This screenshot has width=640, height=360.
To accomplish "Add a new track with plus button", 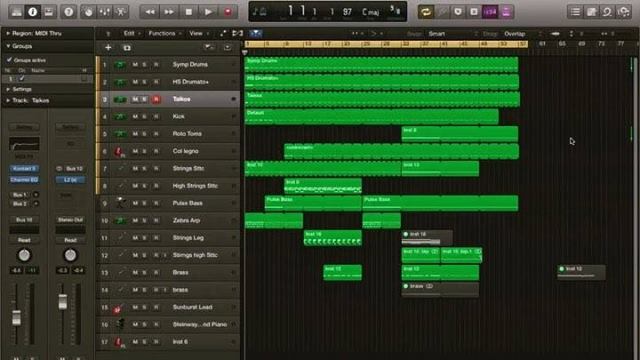I will tap(108, 48).
